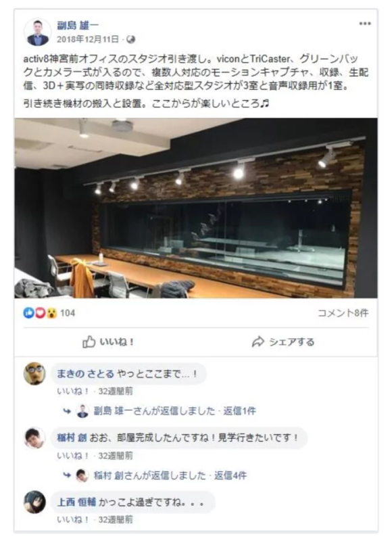Open the post author name 副島 雄一

(x=78, y=25)
